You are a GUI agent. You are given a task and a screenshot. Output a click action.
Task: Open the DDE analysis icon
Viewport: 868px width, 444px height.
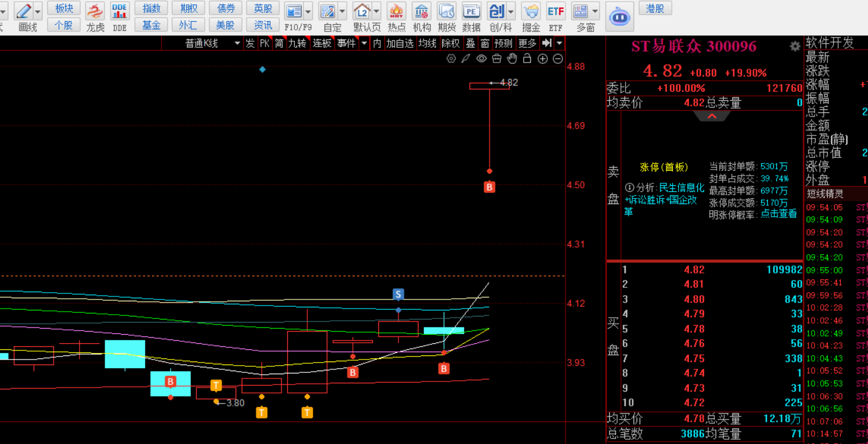pos(120,11)
